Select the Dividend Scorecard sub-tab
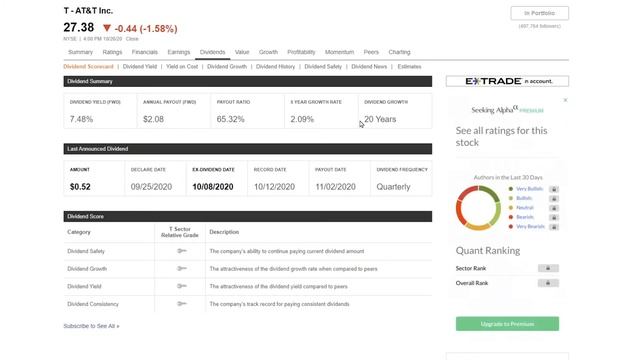640x360 pixels. pos(88,67)
